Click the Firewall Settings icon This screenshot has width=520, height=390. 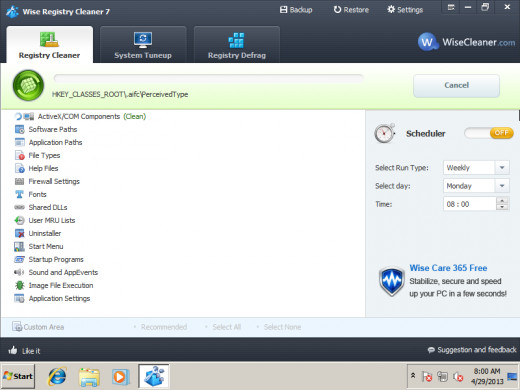20,181
